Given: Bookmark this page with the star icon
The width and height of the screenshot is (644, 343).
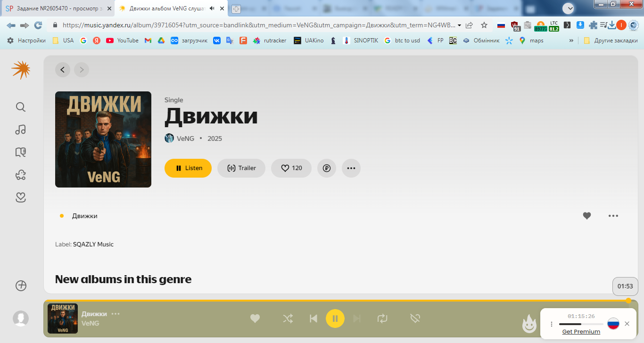Looking at the screenshot, I should click(484, 25).
